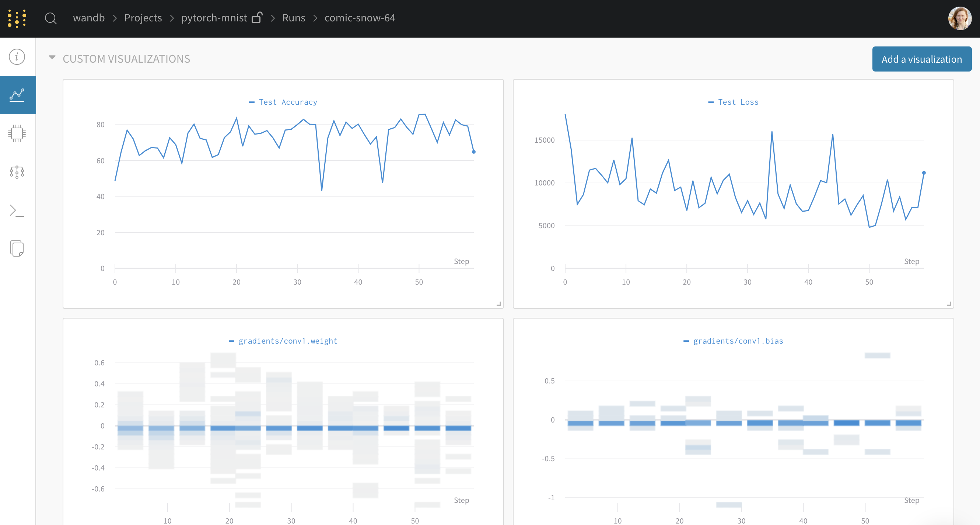Go to wandb breadcrumb link

(89, 18)
